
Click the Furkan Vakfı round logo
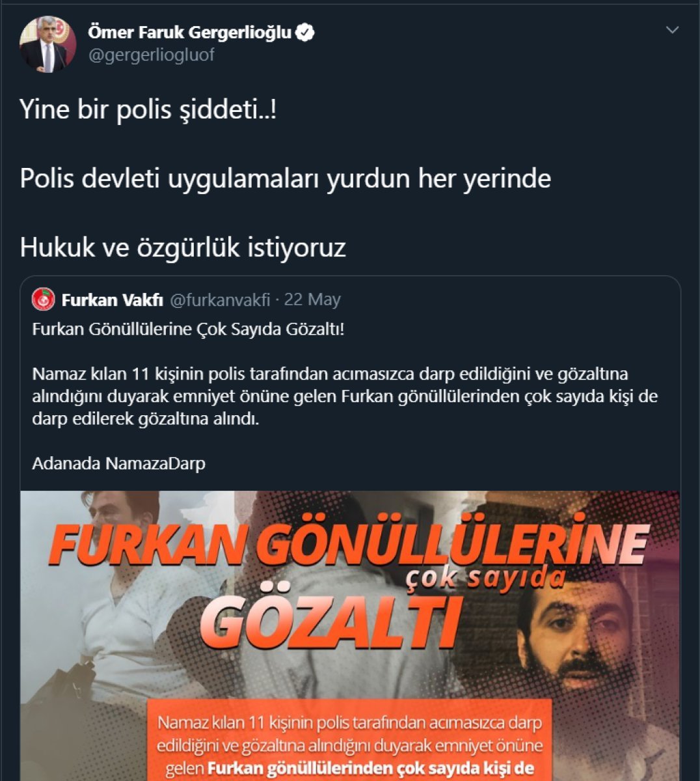(x=44, y=300)
